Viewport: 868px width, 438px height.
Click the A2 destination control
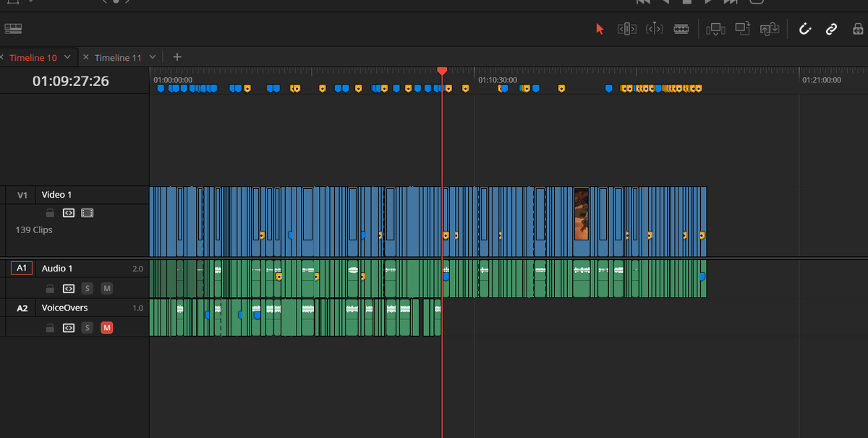[22, 308]
